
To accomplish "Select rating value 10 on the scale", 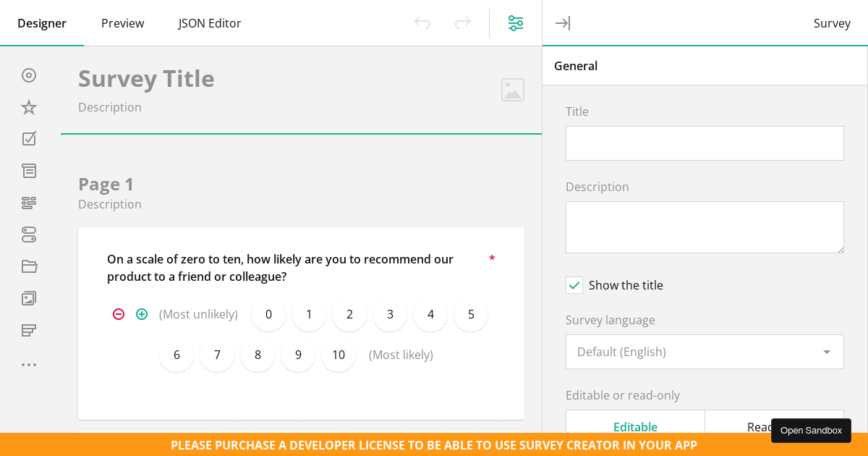I will tap(339, 355).
